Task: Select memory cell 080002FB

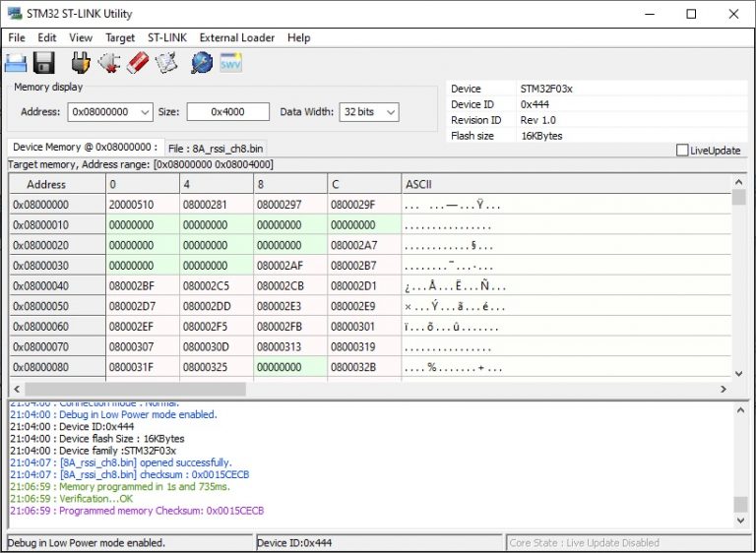Action: tap(290, 327)
